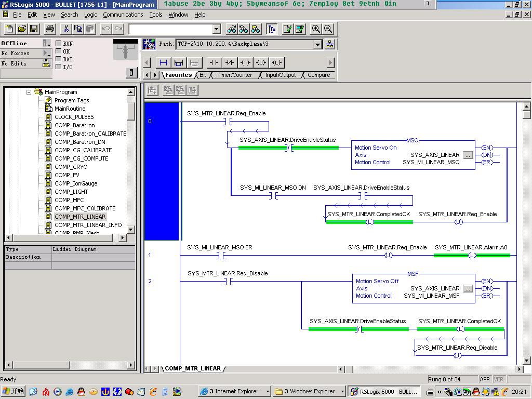Open RSWho network browse icon
The height and width of the screenshot is (399, 532).
(330, 44)
